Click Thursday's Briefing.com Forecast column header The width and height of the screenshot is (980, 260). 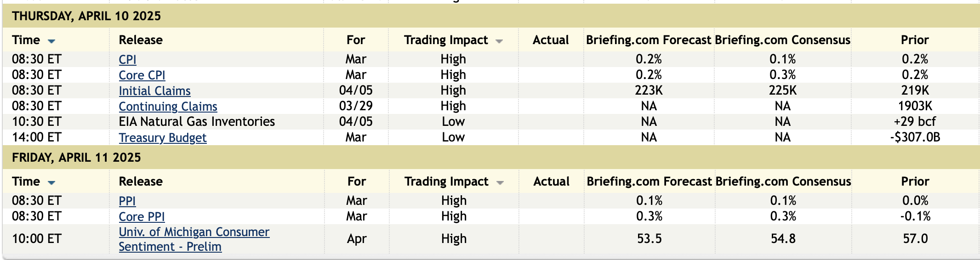coord(648,40)
